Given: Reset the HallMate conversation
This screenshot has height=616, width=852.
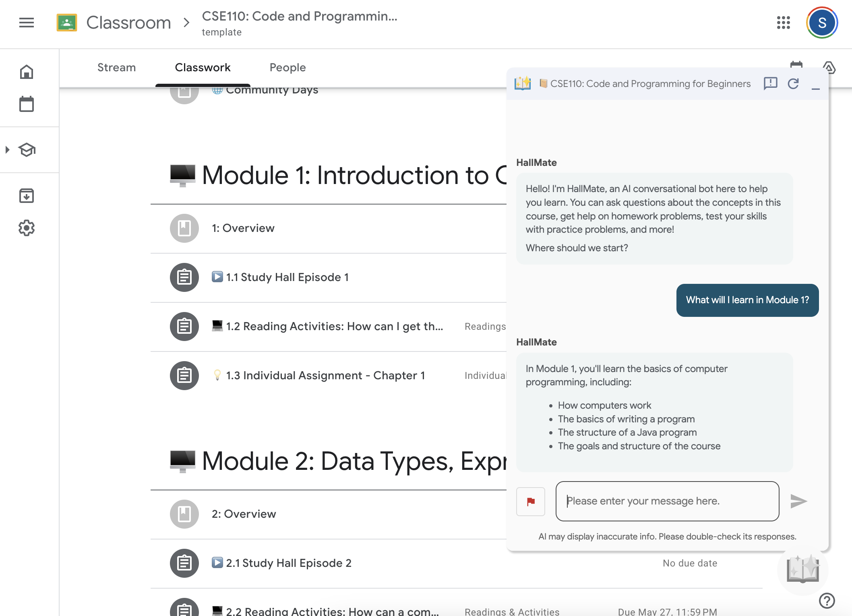Looking at the screenshot, I should coord(793,83).
